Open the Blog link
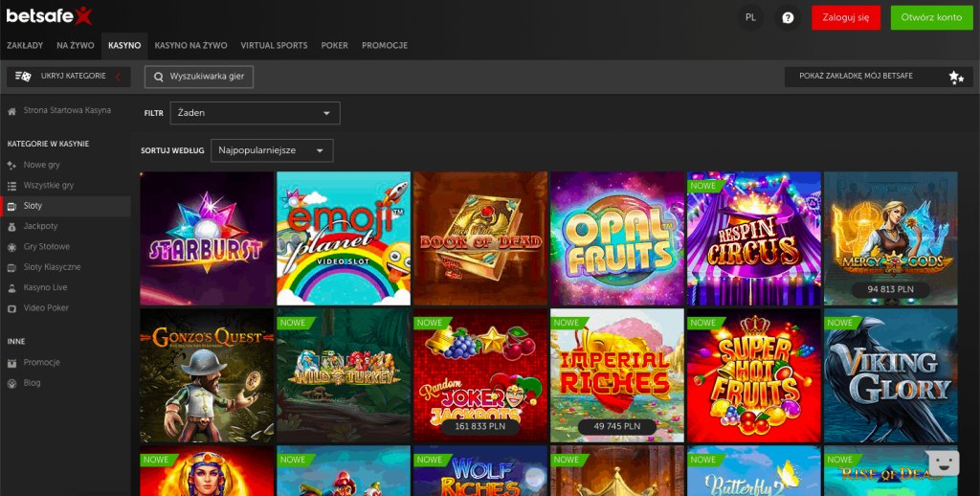980x496 pixels. point(32,383)
